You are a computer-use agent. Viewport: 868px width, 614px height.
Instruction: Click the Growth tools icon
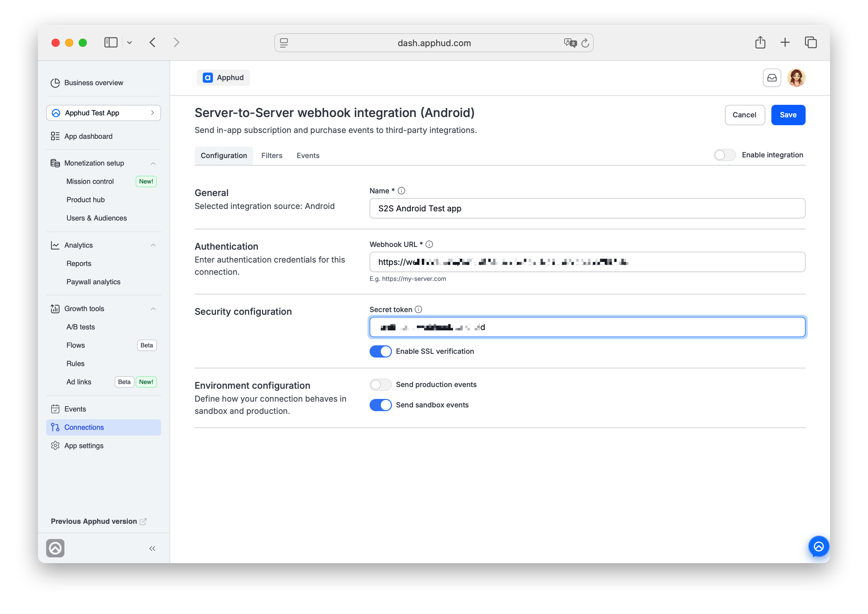tap(55, 309)
